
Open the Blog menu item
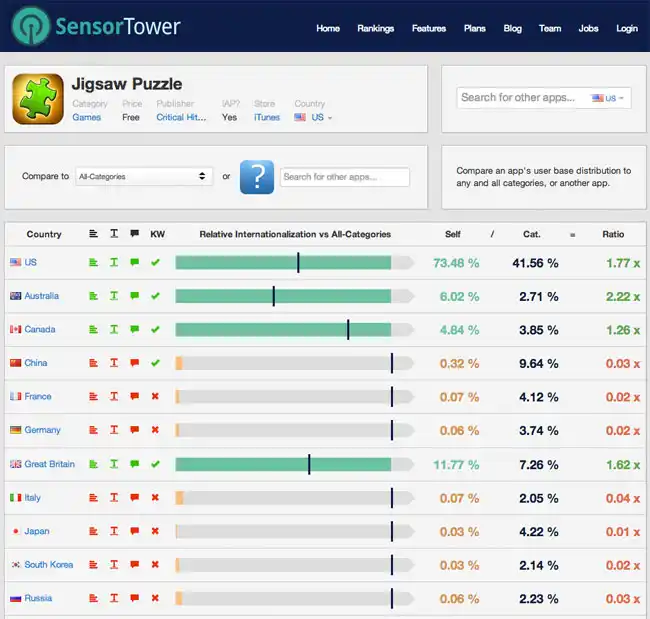512,29
